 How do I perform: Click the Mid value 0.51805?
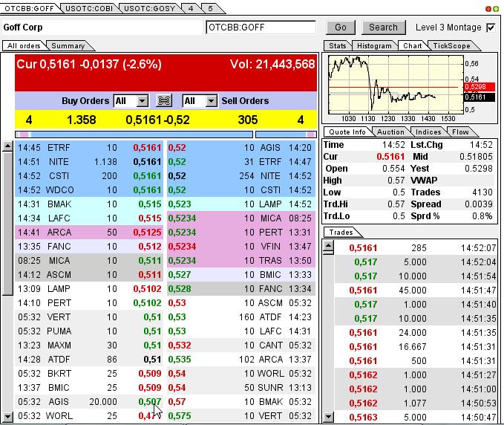(x=476, y=156)
